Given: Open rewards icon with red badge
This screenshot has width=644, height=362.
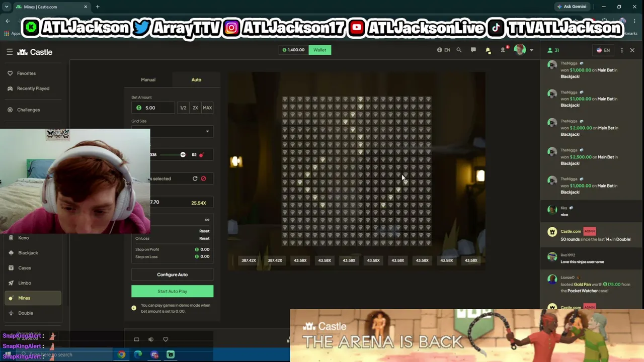Looking at the screenshot, I should 503,50.
